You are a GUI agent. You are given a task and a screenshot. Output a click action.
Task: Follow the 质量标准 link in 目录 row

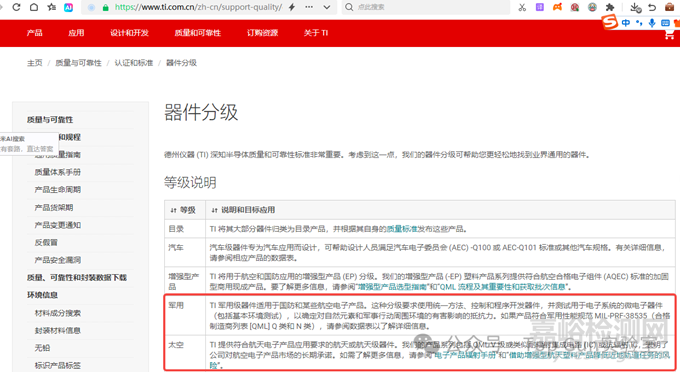coord(402,228)
